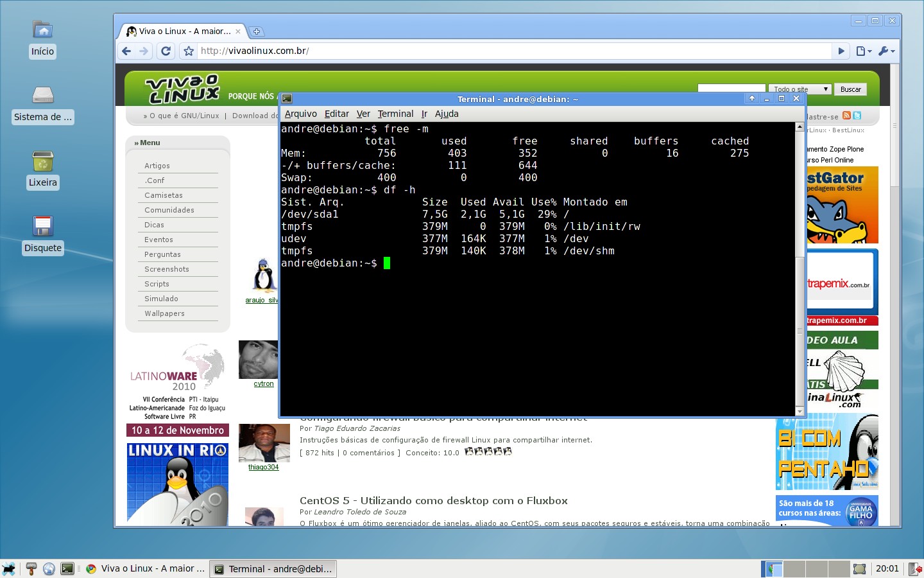This screenshot has width=924, height=578.
Task: Open the Ir menu in Terminal
Action: (x=424, y=114)
